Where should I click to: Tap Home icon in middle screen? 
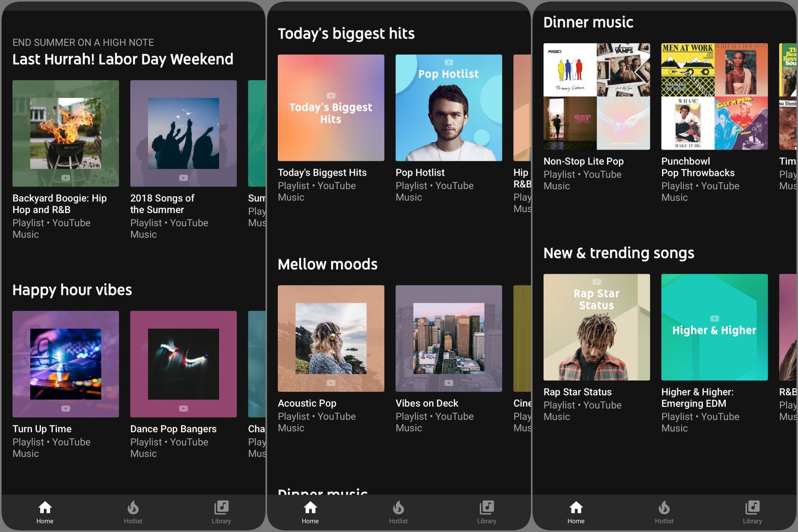point(310,507)
